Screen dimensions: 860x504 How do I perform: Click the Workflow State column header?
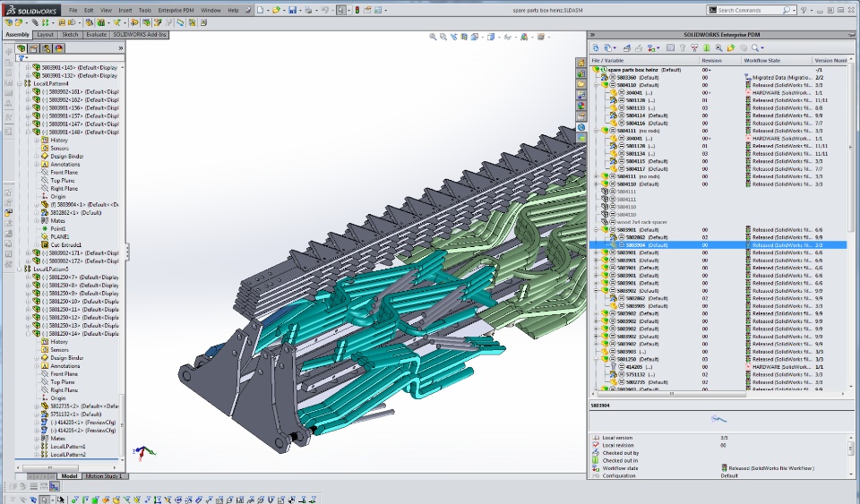777,60
